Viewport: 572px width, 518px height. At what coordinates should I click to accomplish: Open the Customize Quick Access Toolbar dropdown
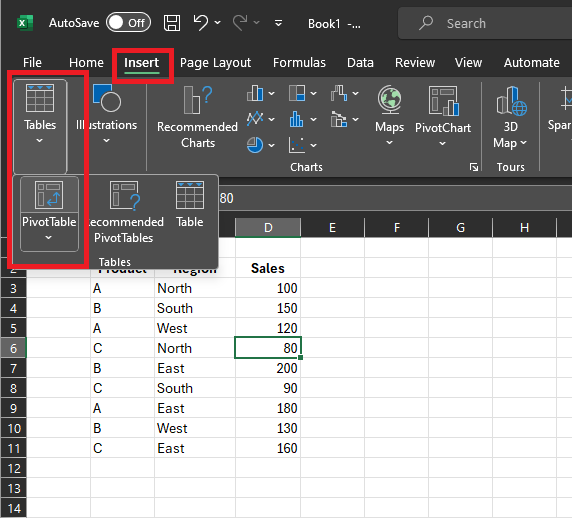(278, 23)
